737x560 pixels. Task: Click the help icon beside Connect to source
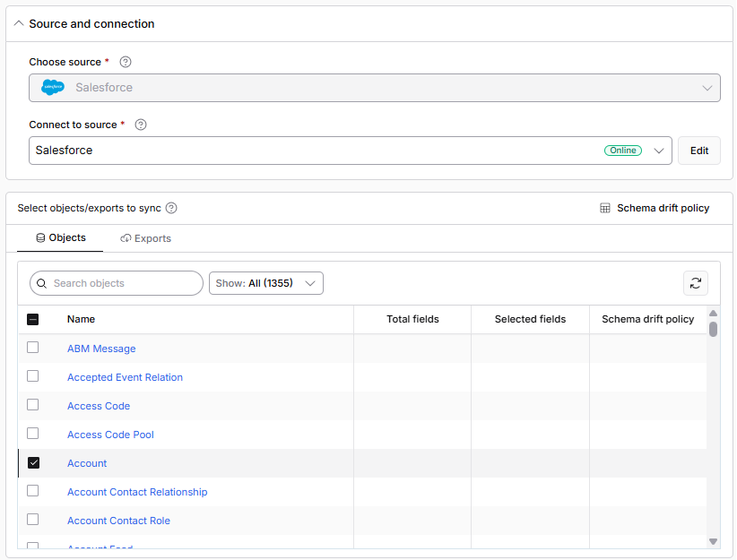coord(141,125)
